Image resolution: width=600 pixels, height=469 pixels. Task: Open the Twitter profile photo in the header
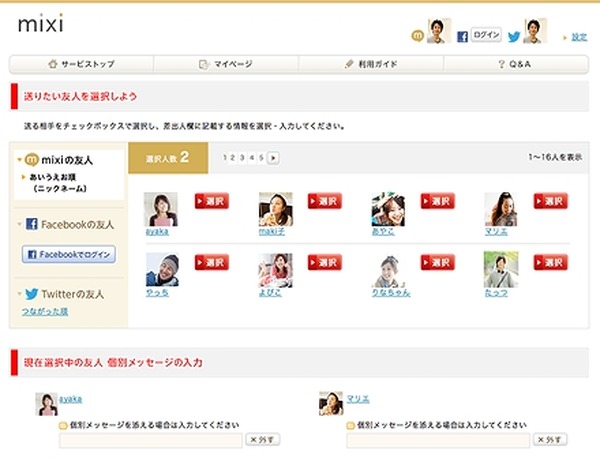click(x=535, y=31)
